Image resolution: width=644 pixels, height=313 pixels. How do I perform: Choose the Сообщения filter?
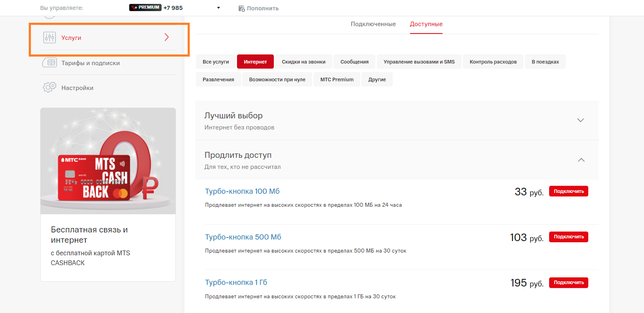coord(355,62)
